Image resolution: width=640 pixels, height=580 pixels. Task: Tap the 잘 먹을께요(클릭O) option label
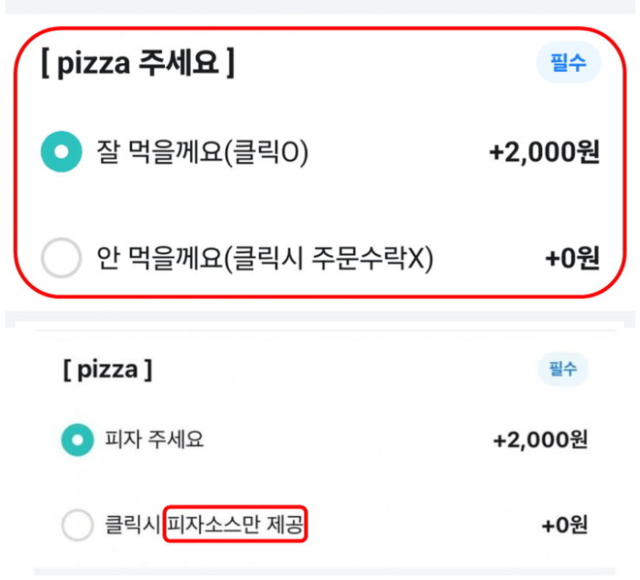(202, 152)
